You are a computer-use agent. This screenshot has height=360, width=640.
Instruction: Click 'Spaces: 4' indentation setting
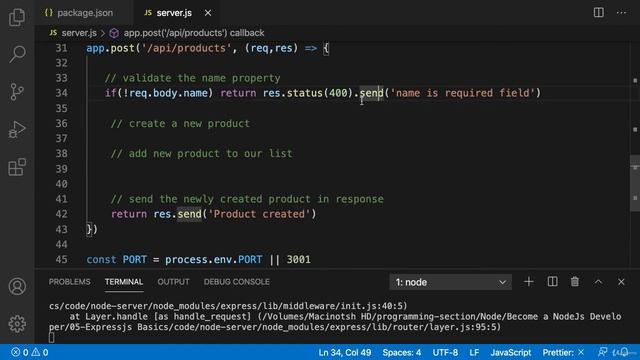pos(402,352)
